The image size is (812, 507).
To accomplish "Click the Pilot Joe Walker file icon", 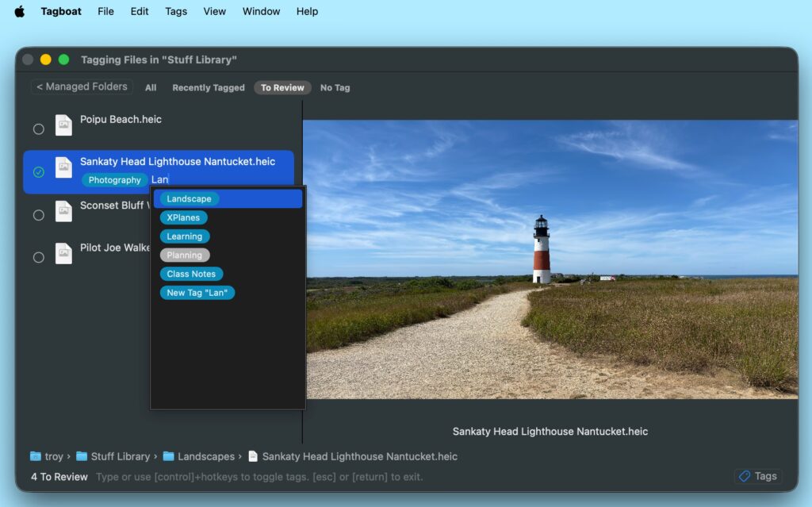I will pyautogui.click(x=63, y=254).
